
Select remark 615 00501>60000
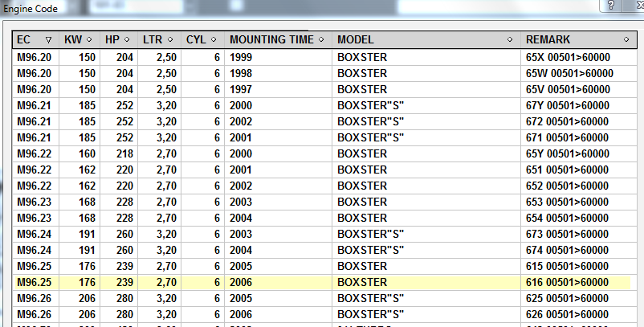[567, 266]
